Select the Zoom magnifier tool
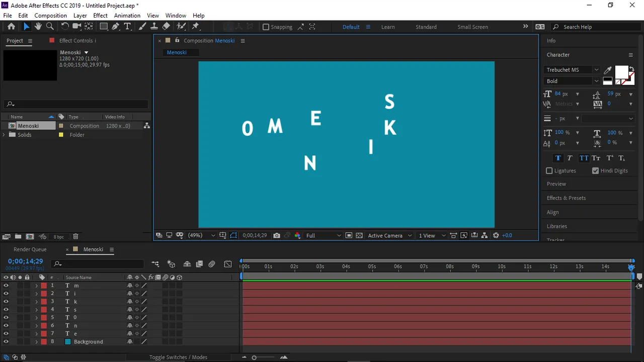644x362 pixels. pos(50,27)
